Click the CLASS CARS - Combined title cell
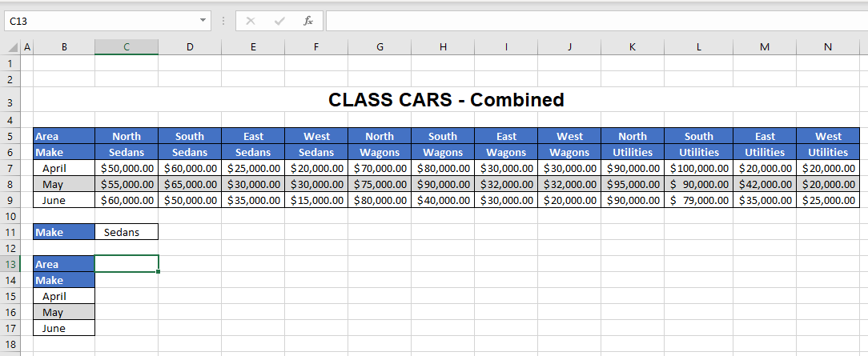 [x=446, y=100]
